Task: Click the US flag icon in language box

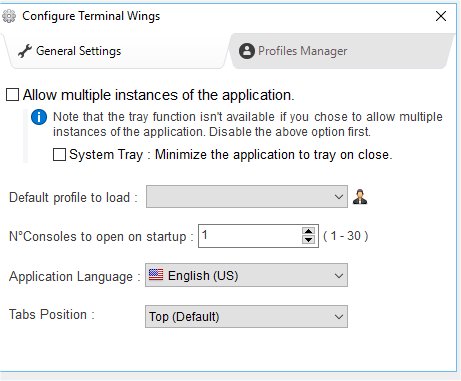Action: [x=156, y=275]
